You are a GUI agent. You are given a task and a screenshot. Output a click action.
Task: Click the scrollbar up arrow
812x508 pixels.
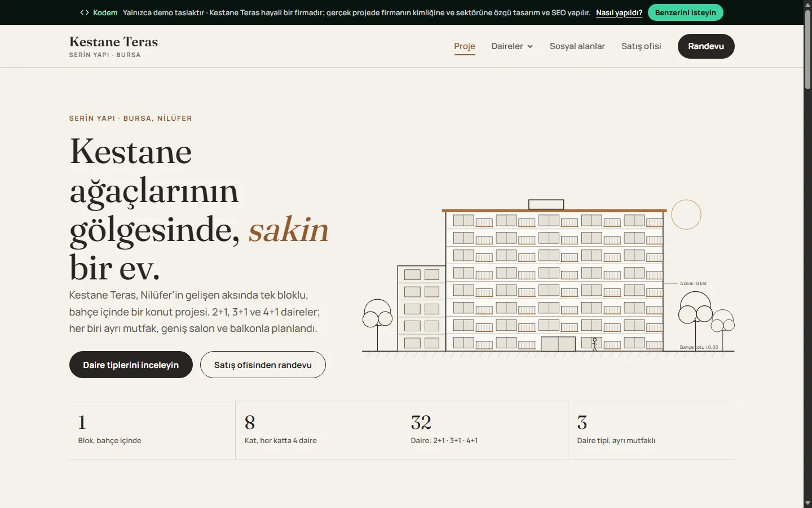pyautogui.click(x=807, y=4)
